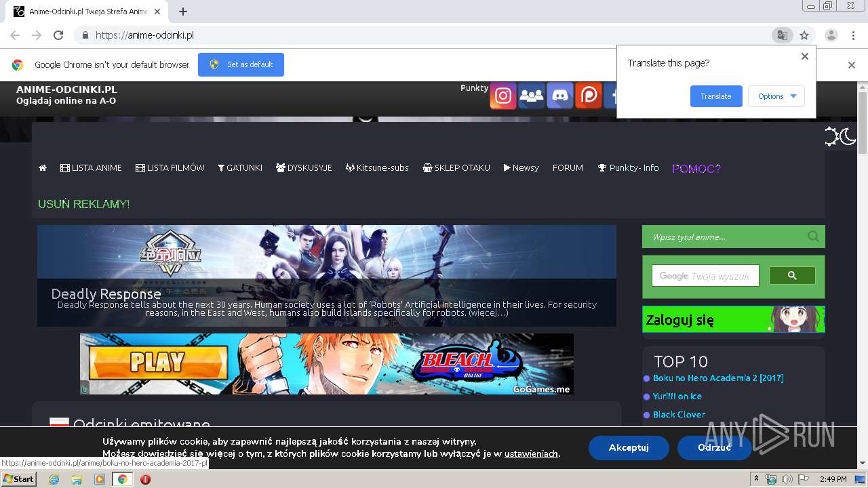Open media player from taskbar

100,479
